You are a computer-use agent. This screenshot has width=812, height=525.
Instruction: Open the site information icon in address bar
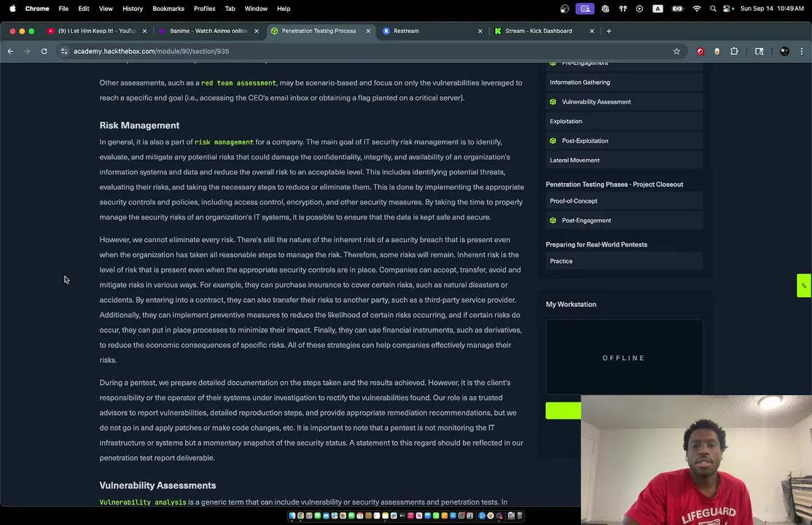point(64,51)
